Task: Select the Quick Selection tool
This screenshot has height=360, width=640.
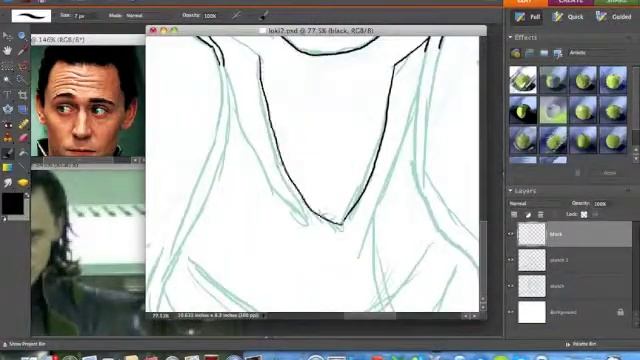Action: pyautogui.click(x=23, y=80)
